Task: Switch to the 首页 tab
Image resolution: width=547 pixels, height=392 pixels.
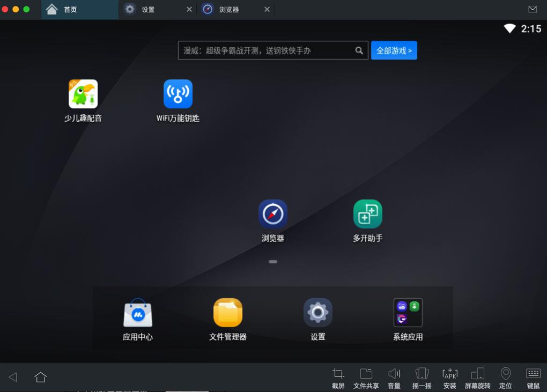Action: [x=80, y=10]
